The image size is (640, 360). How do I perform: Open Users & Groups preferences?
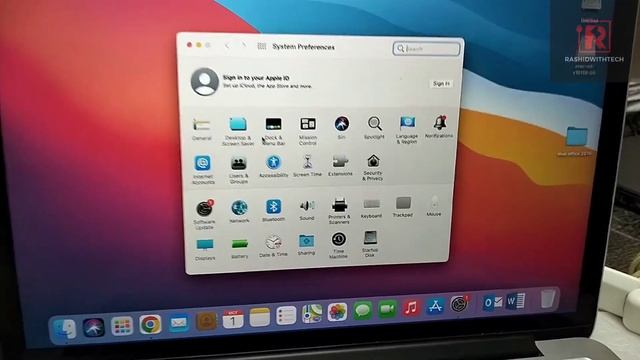(238, 163)
